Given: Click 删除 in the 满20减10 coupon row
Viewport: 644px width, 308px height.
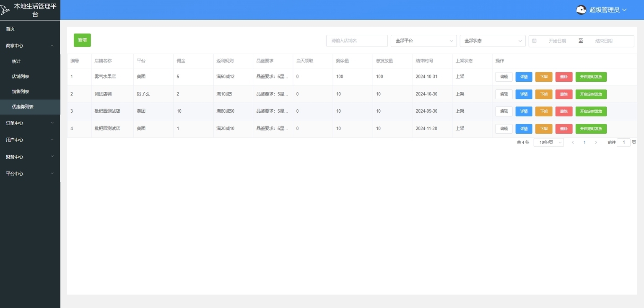Looking at the screenshot, I should click(x=564, y=129).
